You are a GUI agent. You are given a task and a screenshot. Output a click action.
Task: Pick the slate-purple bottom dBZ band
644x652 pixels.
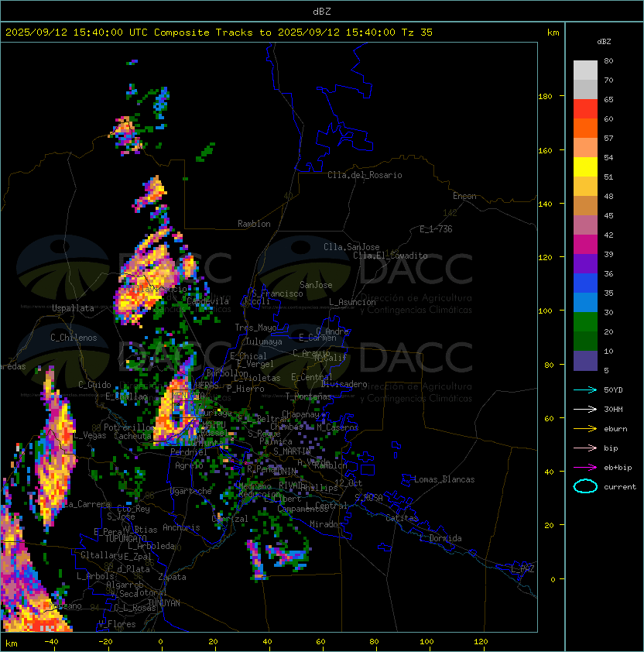point(585,361)
